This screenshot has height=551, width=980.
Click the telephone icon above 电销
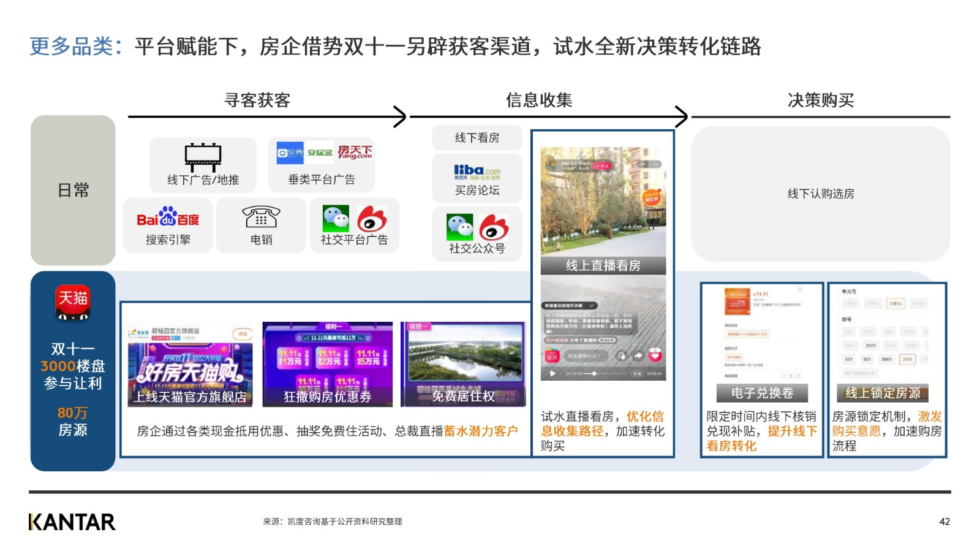click(x=261, y=217)
